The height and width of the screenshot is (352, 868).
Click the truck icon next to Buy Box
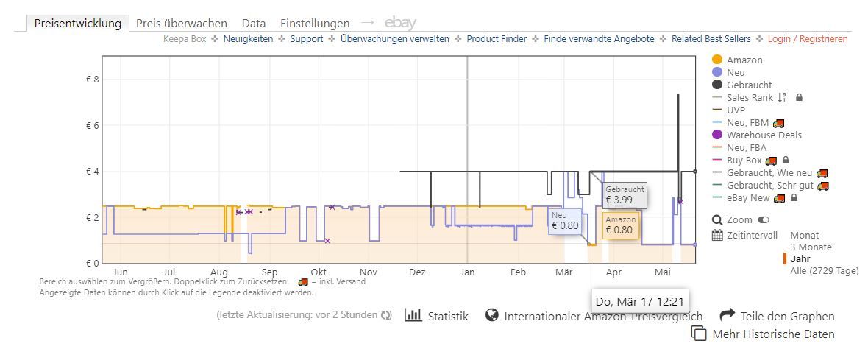click(x=771, y=161)
